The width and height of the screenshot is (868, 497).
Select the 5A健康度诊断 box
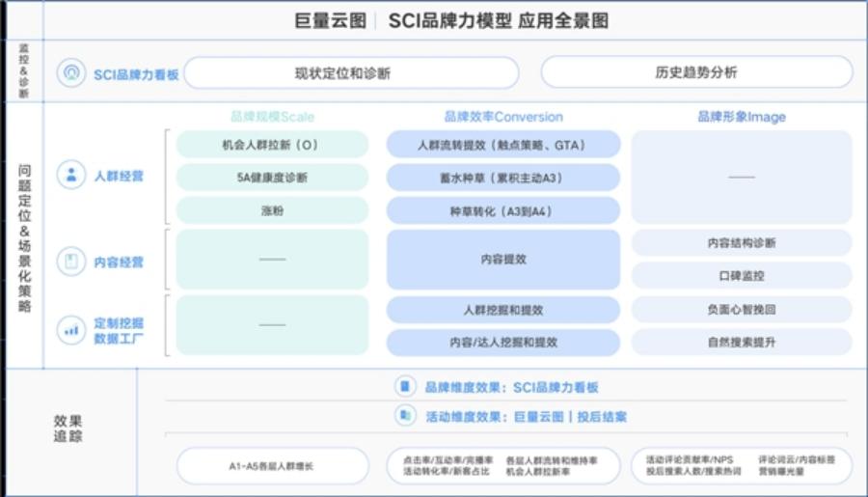click(272, 178)
